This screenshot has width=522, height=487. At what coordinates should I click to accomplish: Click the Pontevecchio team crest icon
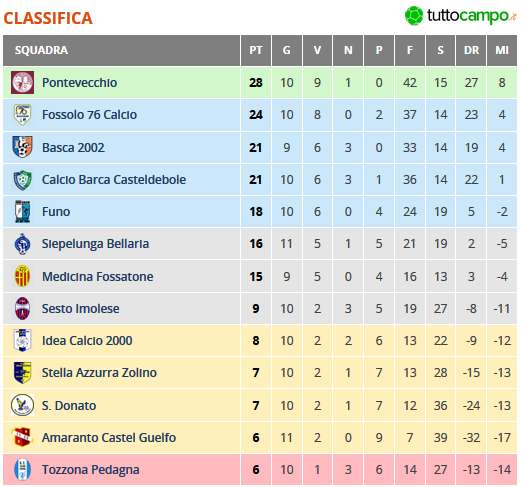[x=22, y=82]
